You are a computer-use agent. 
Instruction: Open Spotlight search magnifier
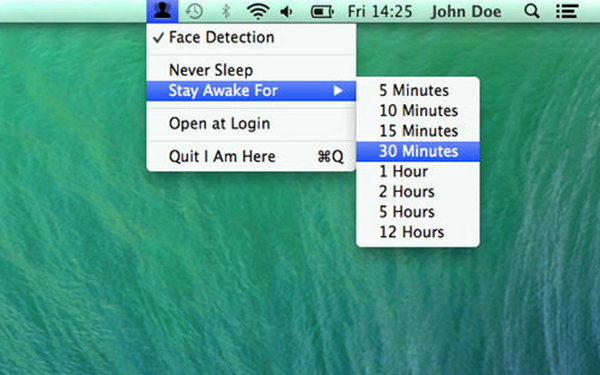click(x=532, y=11)
